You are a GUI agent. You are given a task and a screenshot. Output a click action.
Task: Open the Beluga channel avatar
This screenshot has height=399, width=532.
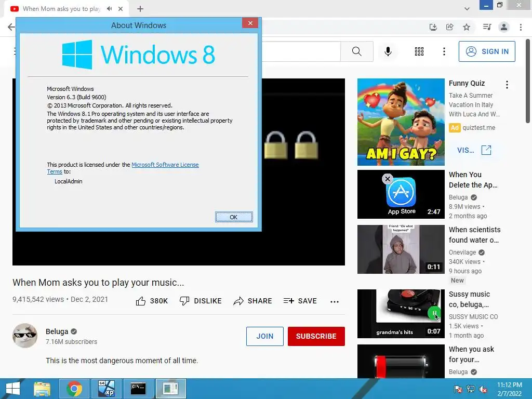(x=25, y=336)
